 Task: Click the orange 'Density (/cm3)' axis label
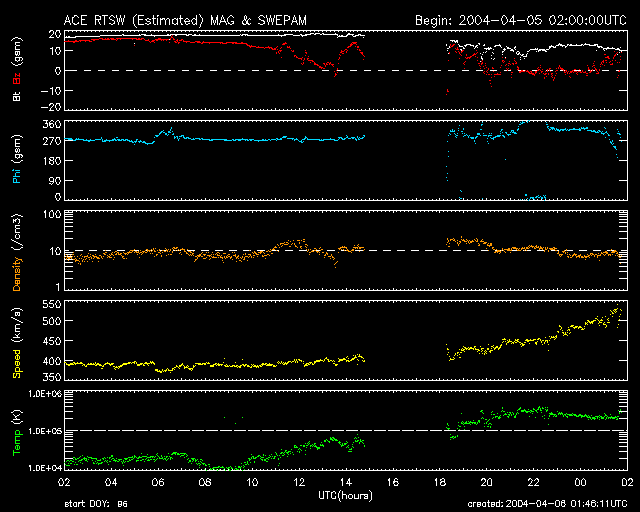click(17, 252)
